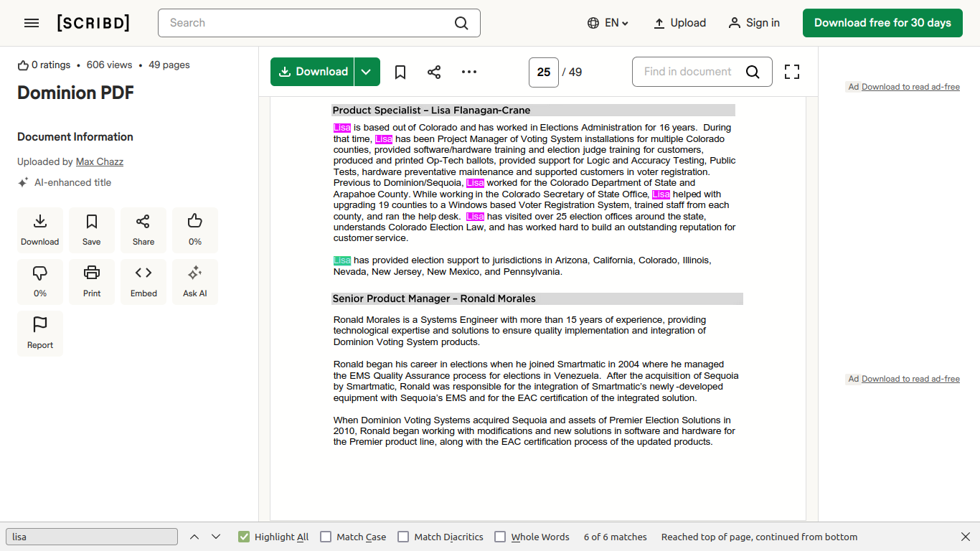980x551 pixels.
Task: Click the bookmark icon in document toolbar
Action: pyautogui.click(x=400, y=72)
